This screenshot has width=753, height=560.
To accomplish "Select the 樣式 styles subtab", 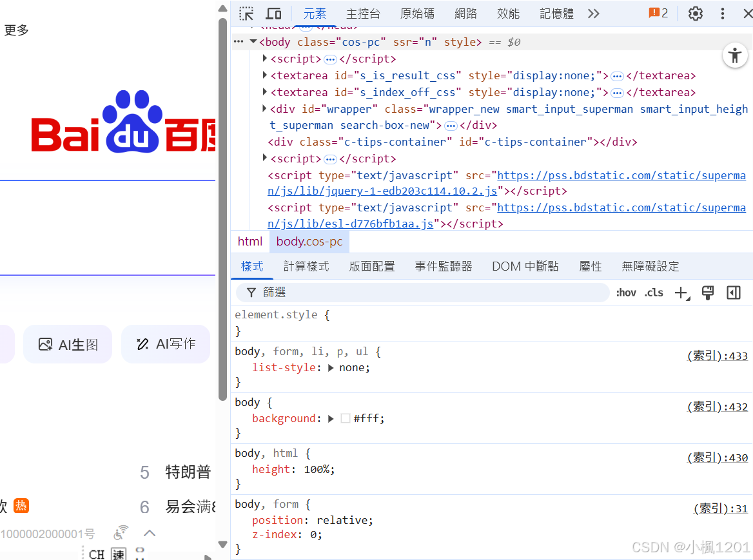I will coord(252,266).
